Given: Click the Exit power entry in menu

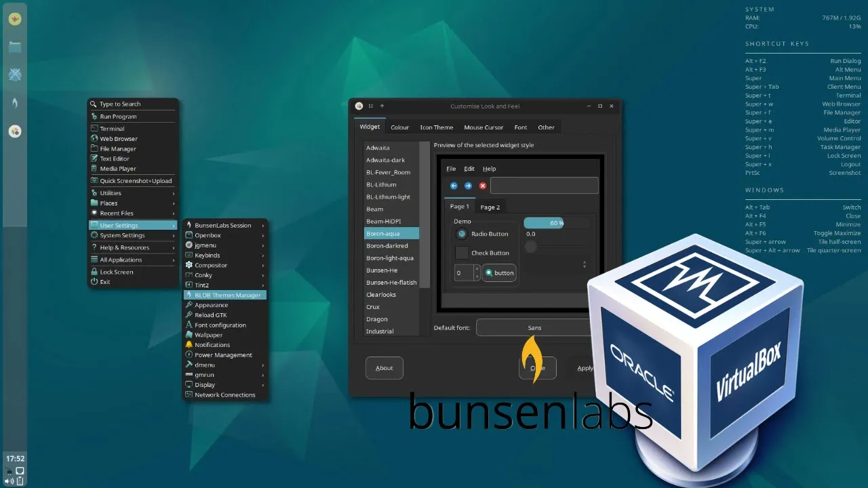Looking at the screenshot, I should tap(133, 282).
